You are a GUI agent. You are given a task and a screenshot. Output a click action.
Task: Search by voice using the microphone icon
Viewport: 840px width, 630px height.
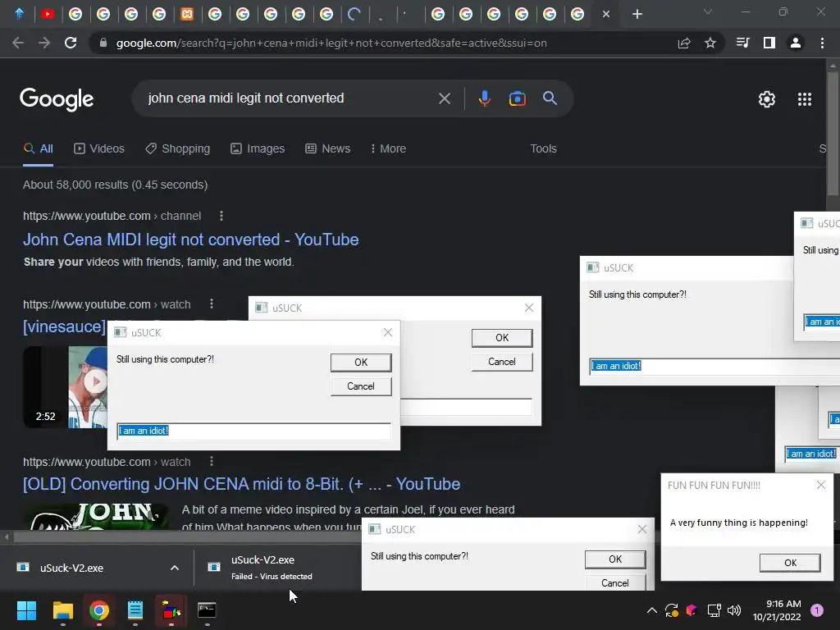pos(484,98)
